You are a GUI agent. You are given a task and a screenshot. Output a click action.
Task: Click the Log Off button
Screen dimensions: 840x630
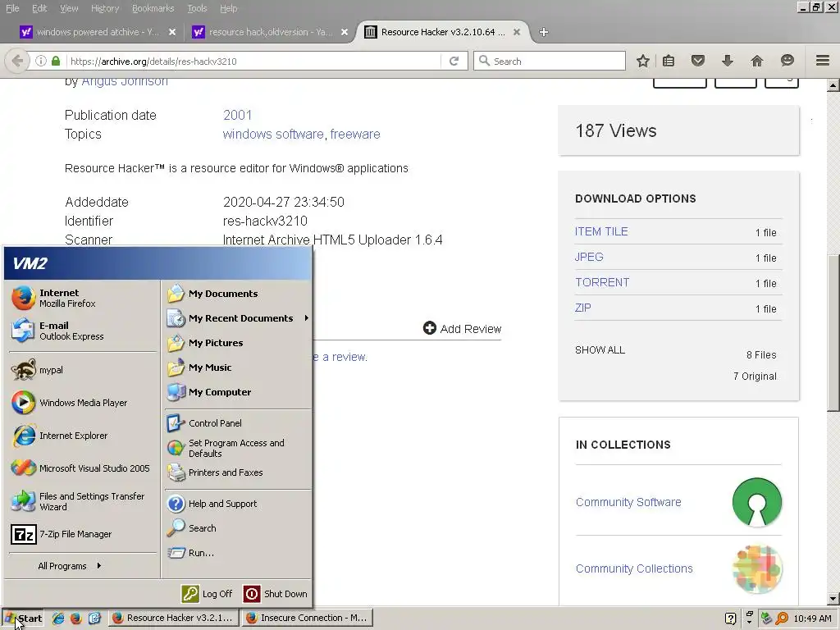[208, 594]
